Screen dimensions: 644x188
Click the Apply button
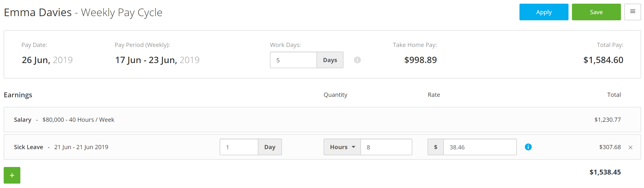pyautogui.click(x=544, y=12)
